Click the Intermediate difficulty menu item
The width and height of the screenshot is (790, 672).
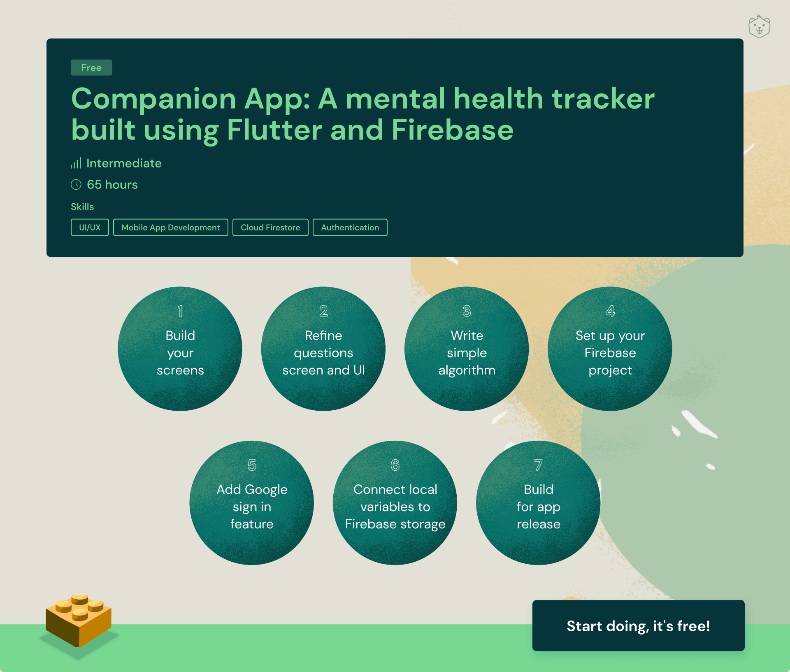pos(124,163)
